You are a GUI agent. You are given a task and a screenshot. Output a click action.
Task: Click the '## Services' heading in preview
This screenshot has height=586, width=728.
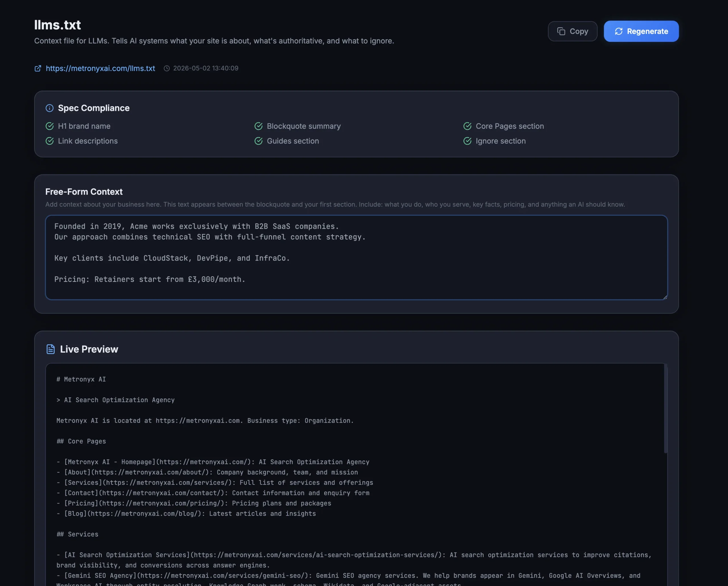tap(77, 534)
